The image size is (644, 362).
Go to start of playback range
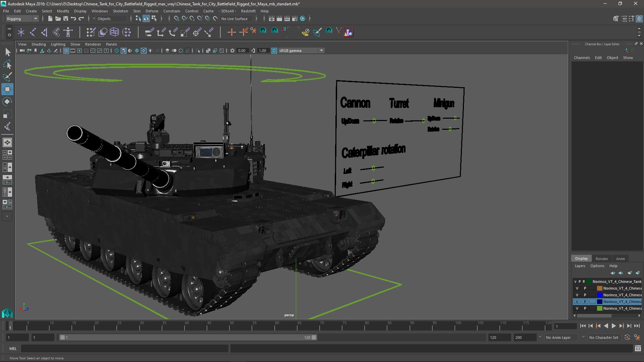pos(583,326)
